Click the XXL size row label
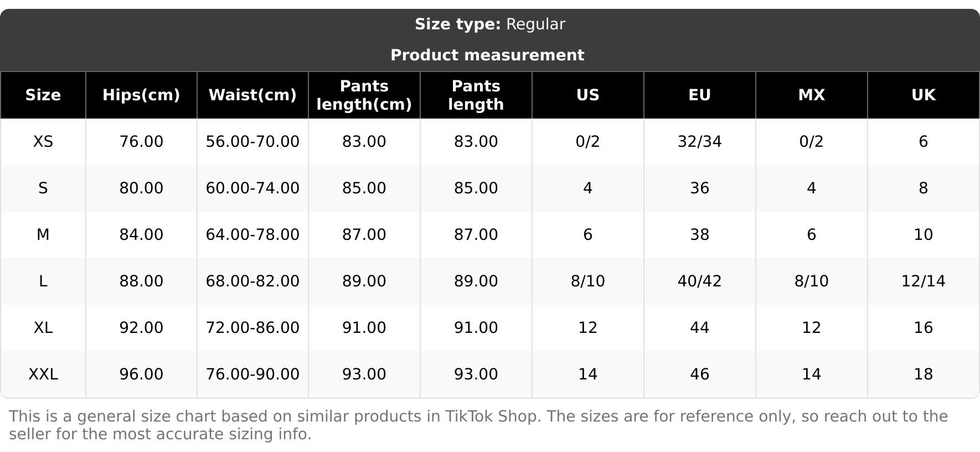This screenshot has height=452, width=980. 43,374
